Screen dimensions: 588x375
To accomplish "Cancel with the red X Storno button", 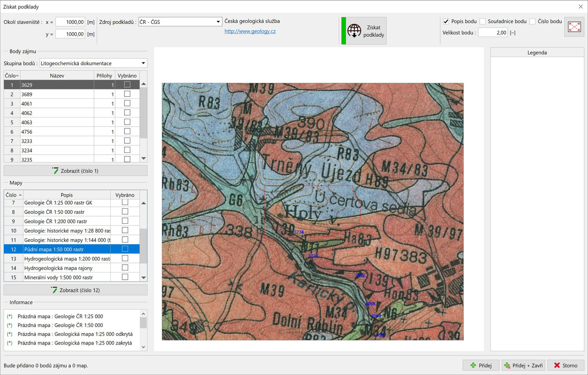I will (x=565, y=365).
